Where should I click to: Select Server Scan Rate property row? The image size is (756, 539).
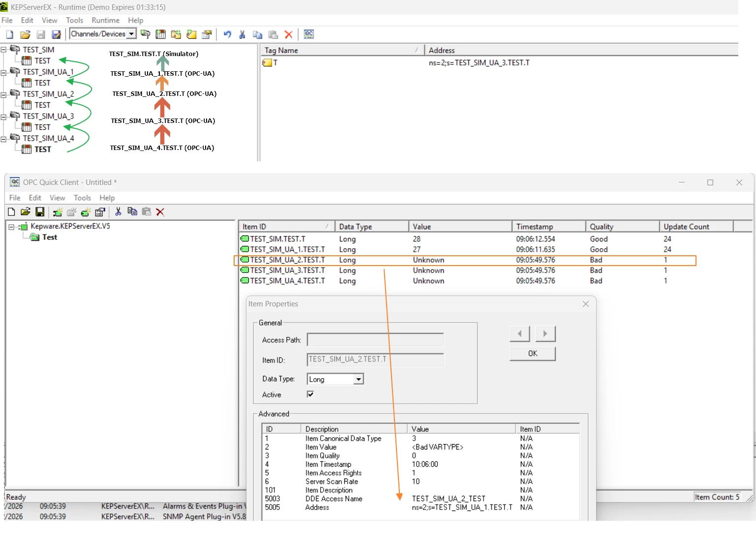421,481
